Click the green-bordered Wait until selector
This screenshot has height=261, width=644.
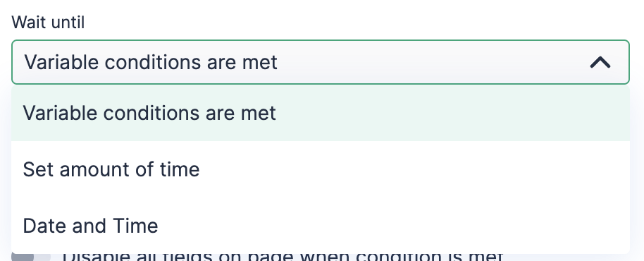click(321, 62)
